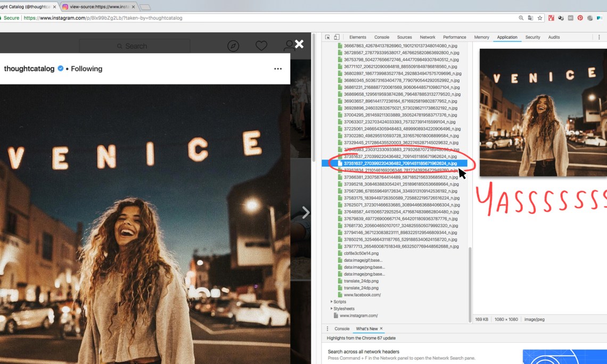Viewport: 607px width, 364px height.
Task: Switch to view-source Instagram browser tab
Action: pos(100,7)
